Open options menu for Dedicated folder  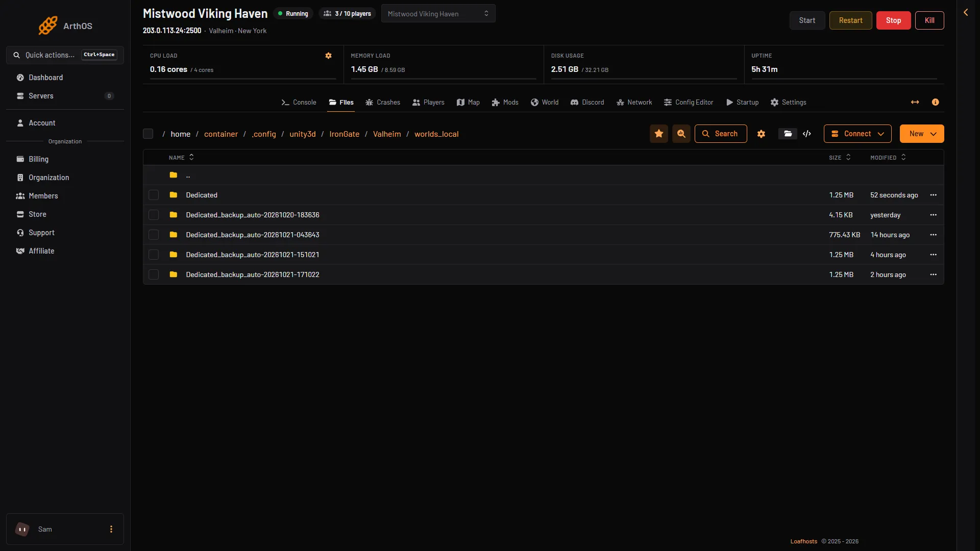coord(934,195)
